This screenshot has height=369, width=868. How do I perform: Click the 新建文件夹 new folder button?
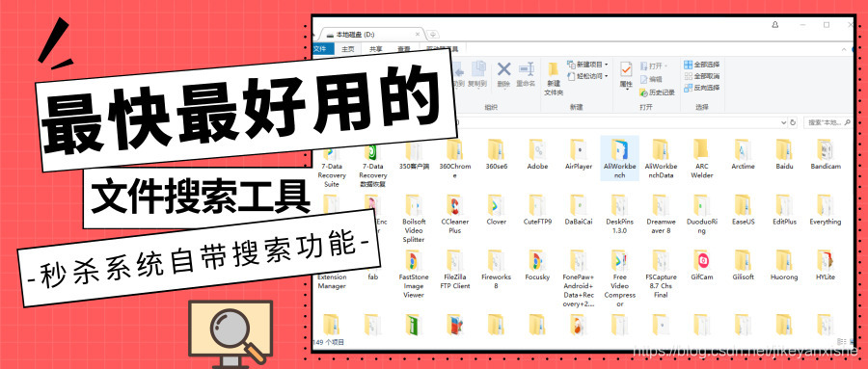tap(553, 78)
